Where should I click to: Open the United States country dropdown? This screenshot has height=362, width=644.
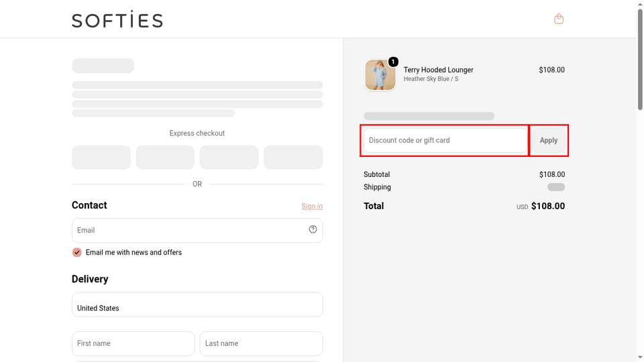pyautogui.click(x=197, y=304)
